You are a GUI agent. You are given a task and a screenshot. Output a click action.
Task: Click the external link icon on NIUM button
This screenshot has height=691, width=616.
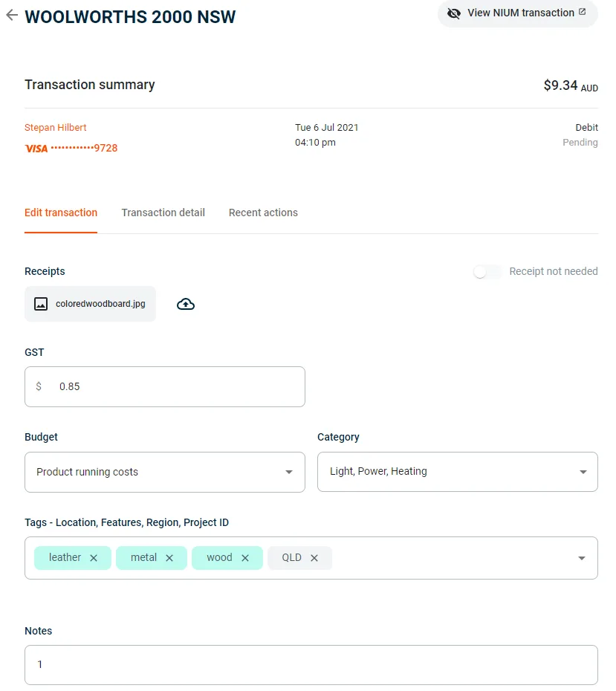[x=583, y=12]
